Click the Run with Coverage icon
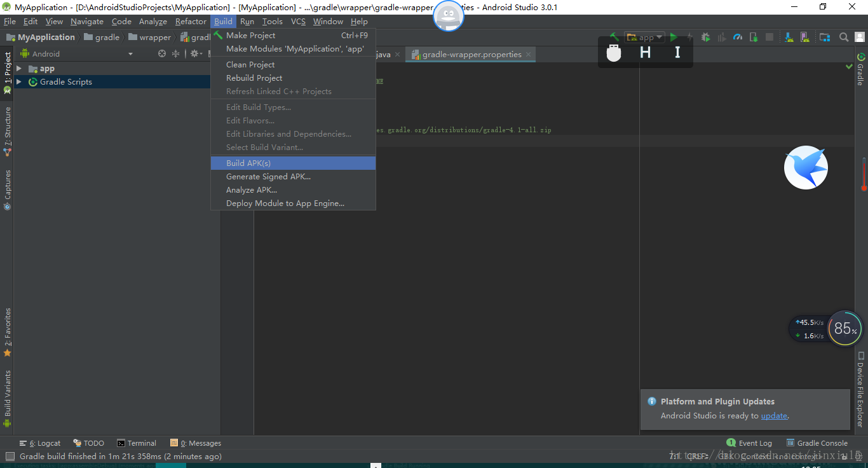This screenshot has width=868, height=468. [x=721, y=38]
